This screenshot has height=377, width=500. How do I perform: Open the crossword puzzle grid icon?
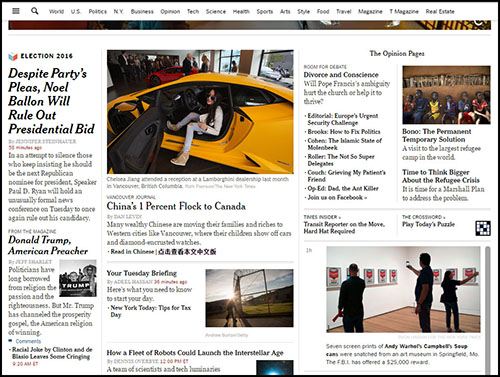[x=483, y=228]
